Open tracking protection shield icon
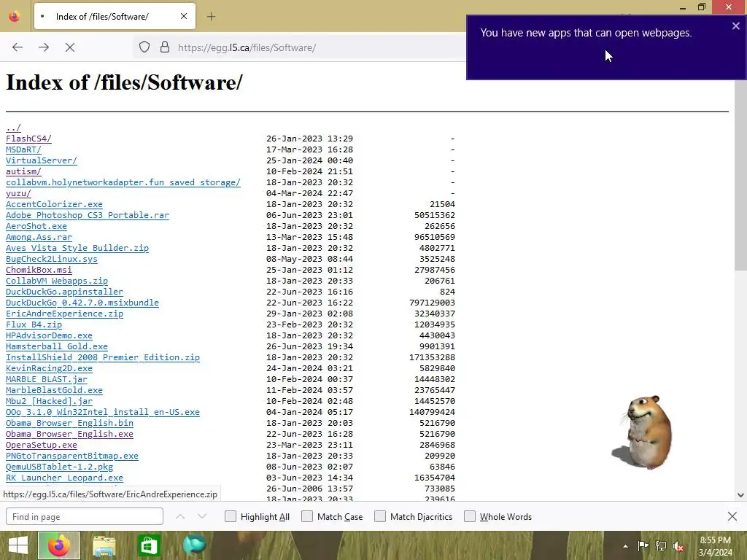Viewport: 747px width, 560px height. point(144,47)
